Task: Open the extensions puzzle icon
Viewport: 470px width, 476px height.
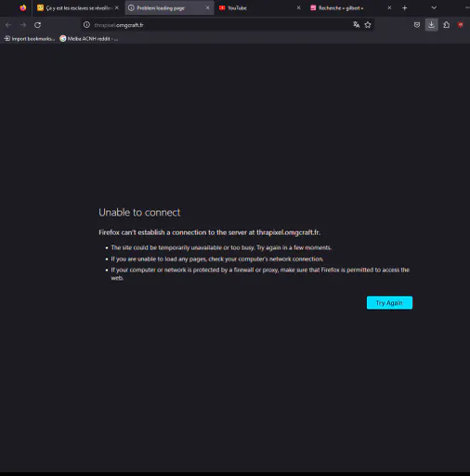Action: point(446,25)
